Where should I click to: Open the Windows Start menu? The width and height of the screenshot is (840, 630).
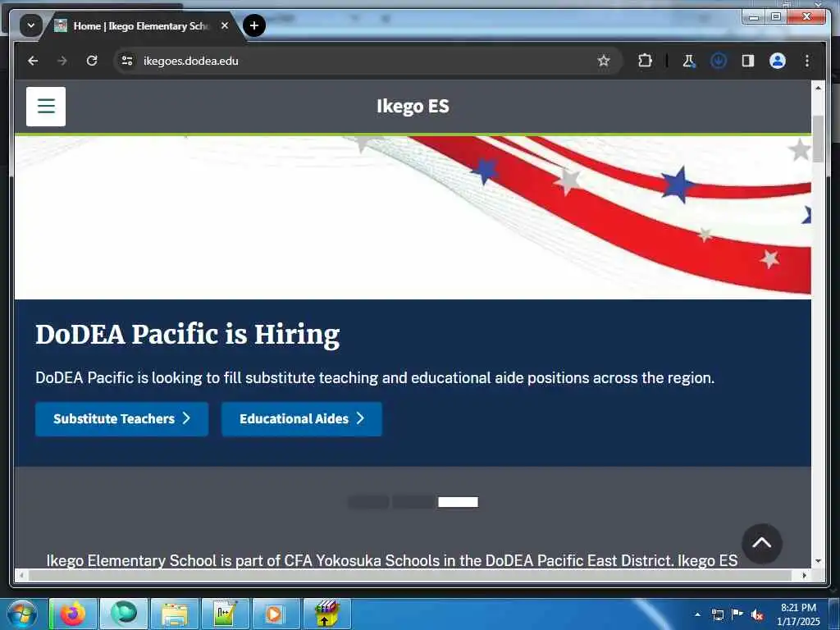coord(22,614)
